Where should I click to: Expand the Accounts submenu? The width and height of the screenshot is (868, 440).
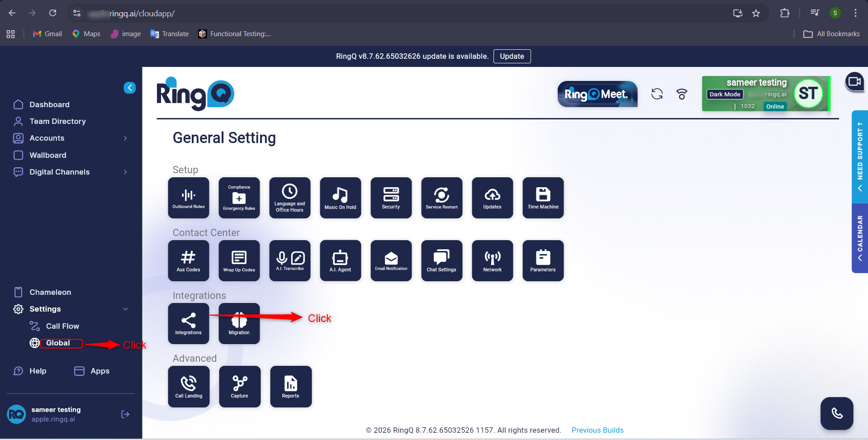click(125, 138)
